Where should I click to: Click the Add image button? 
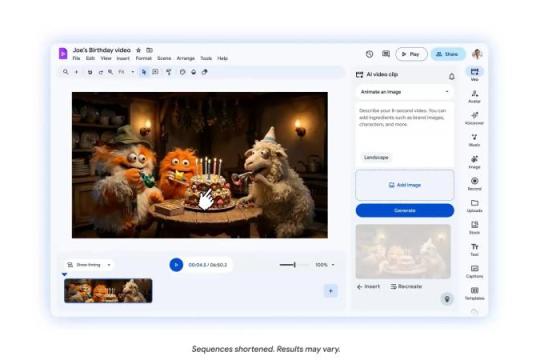(x=405, y=185)
